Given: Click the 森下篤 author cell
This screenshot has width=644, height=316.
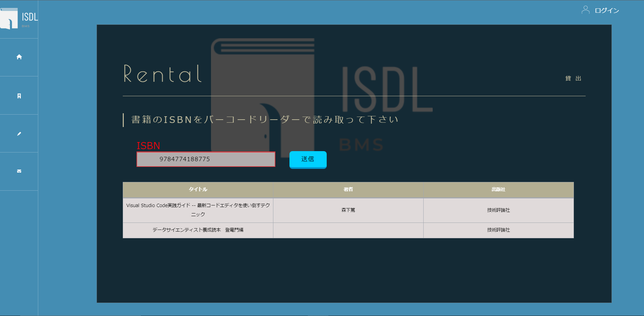Looking at the screenshot, I should [348, 210].
